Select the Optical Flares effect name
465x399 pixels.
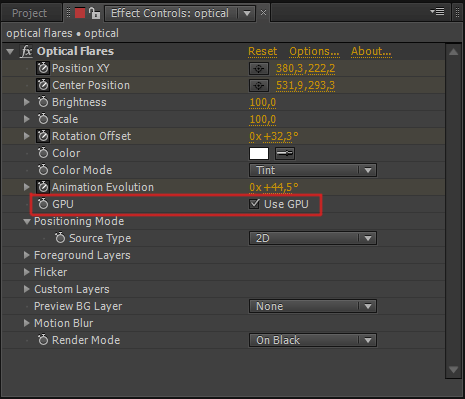(x=75, y=51)
